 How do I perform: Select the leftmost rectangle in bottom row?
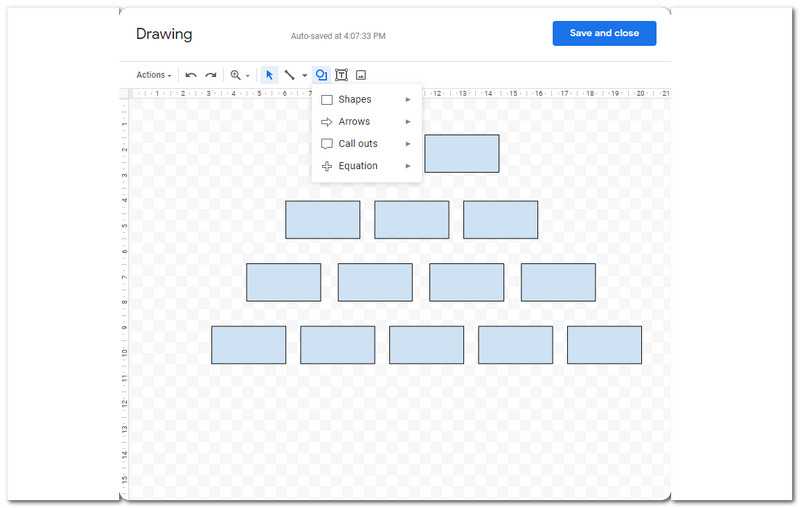pos(248,345)
